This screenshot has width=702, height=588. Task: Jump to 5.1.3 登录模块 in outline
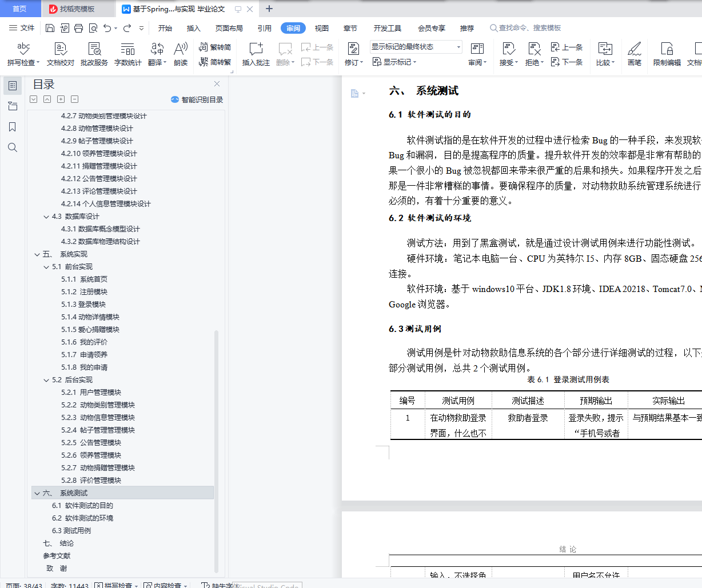pyautogui.click(x=83, y=305)
